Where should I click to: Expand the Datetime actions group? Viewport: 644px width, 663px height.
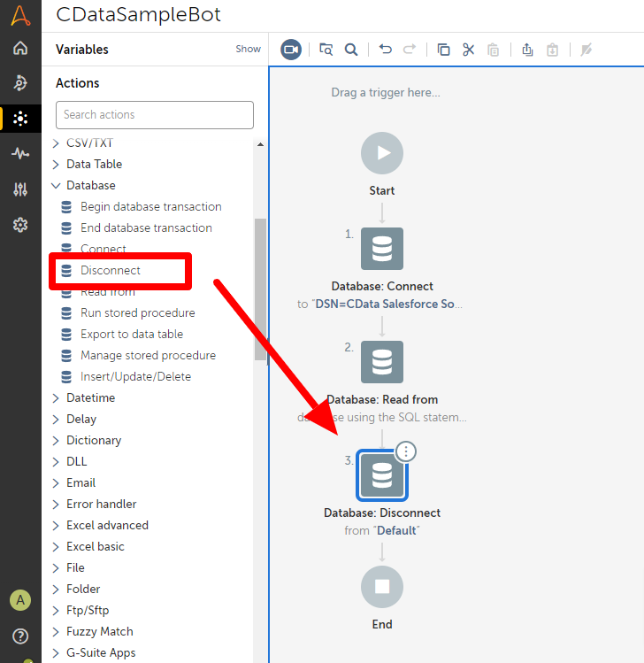click(56, 397)
